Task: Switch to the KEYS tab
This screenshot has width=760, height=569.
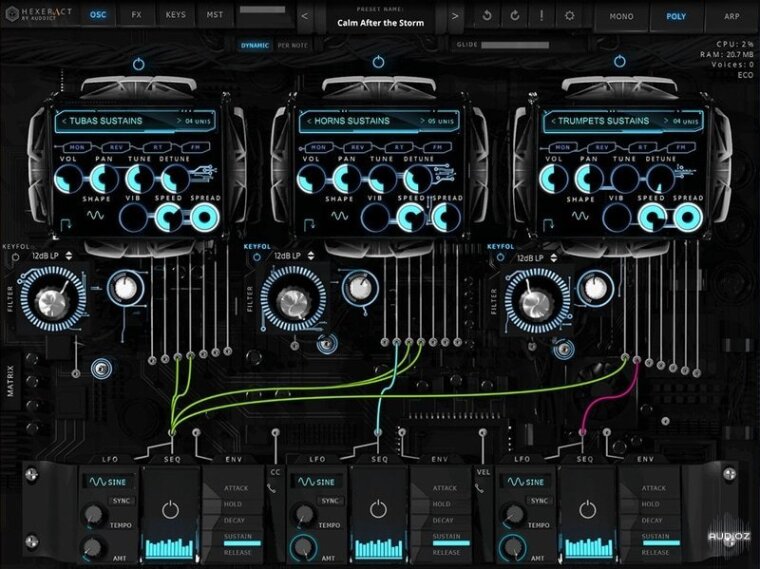Action: point(175,16)
